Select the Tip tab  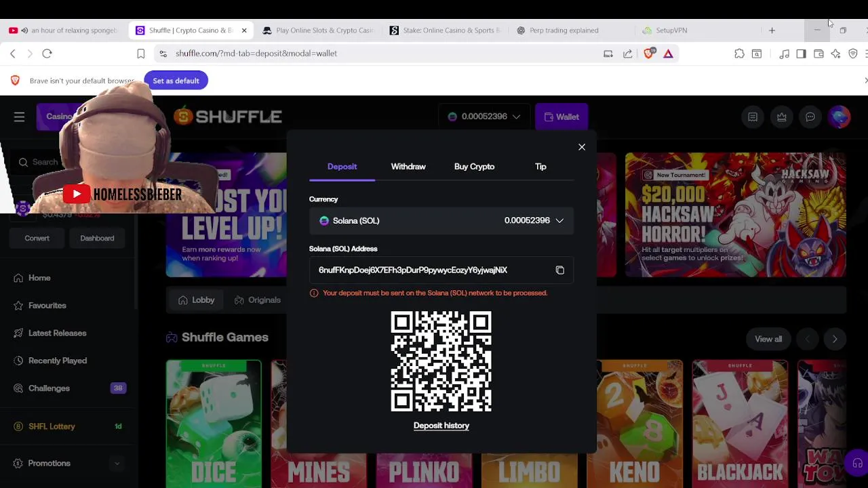click(x=540, y=167)
